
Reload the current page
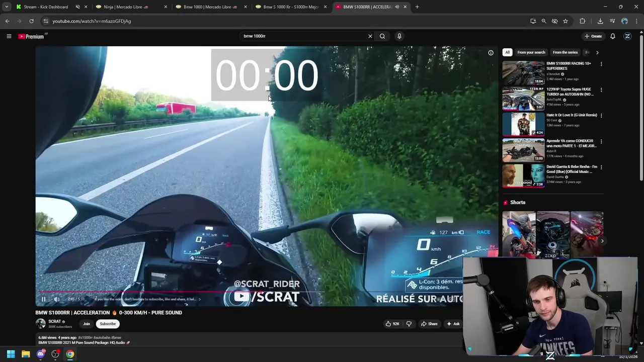[x=31, y=21]
